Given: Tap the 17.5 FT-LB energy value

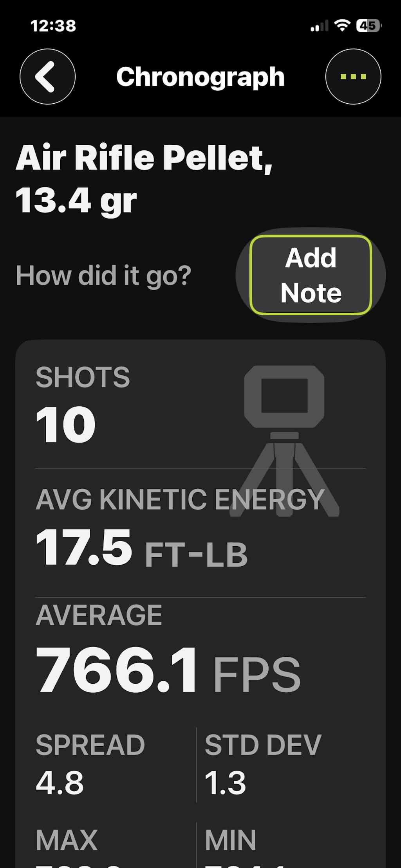Looking at the screenshot, I should [x=141, y=548].
